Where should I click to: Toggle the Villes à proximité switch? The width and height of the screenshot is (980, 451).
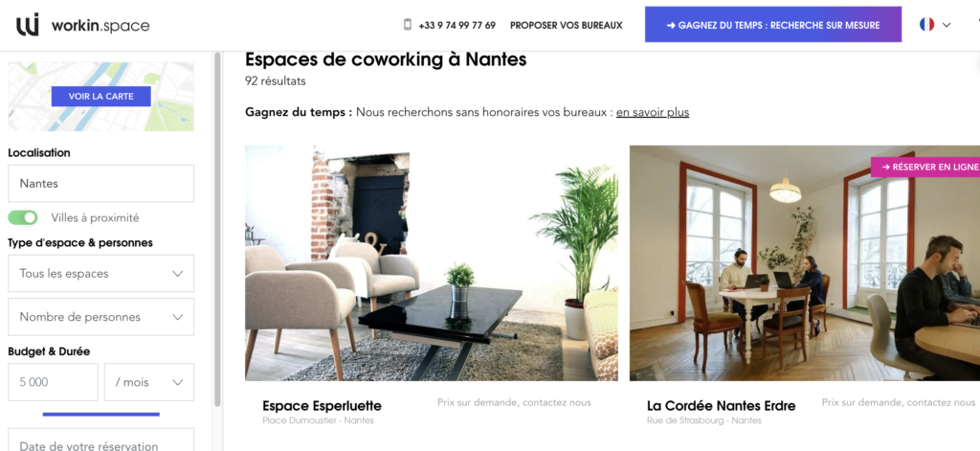(23, 217)
